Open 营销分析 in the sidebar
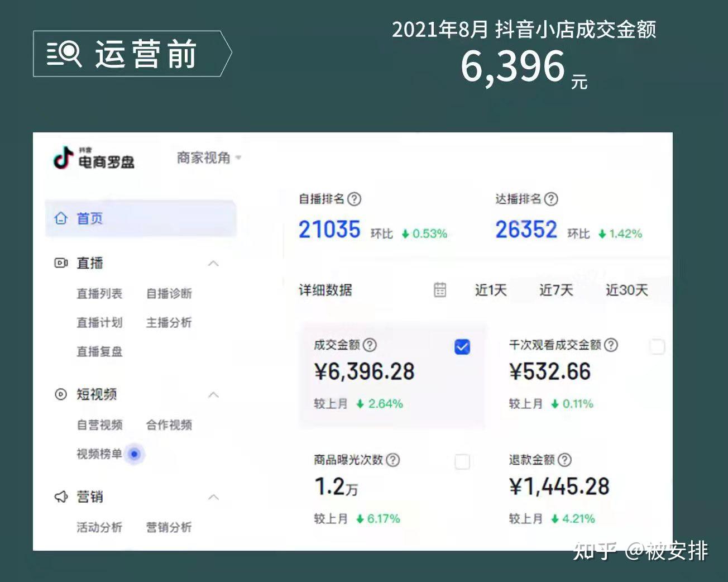Viewport: 728px width, 582px height. pyautogui.click(x=169, y=527)
